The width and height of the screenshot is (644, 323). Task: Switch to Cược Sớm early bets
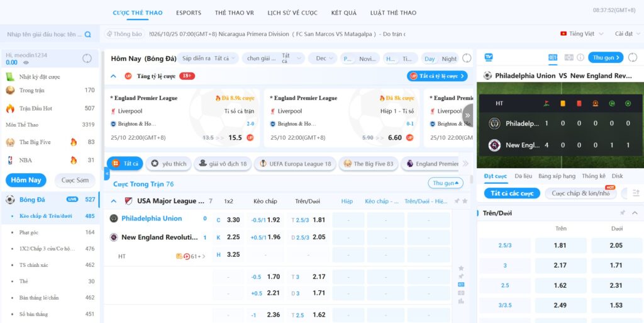75,180
